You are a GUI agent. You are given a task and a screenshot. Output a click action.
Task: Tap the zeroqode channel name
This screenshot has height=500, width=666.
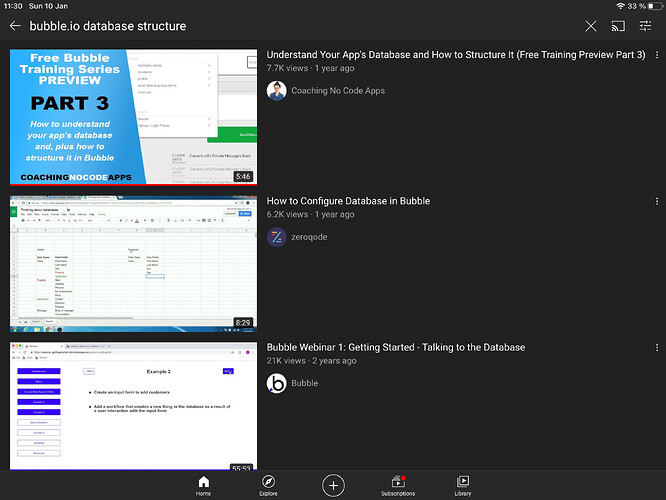[309, 237]
